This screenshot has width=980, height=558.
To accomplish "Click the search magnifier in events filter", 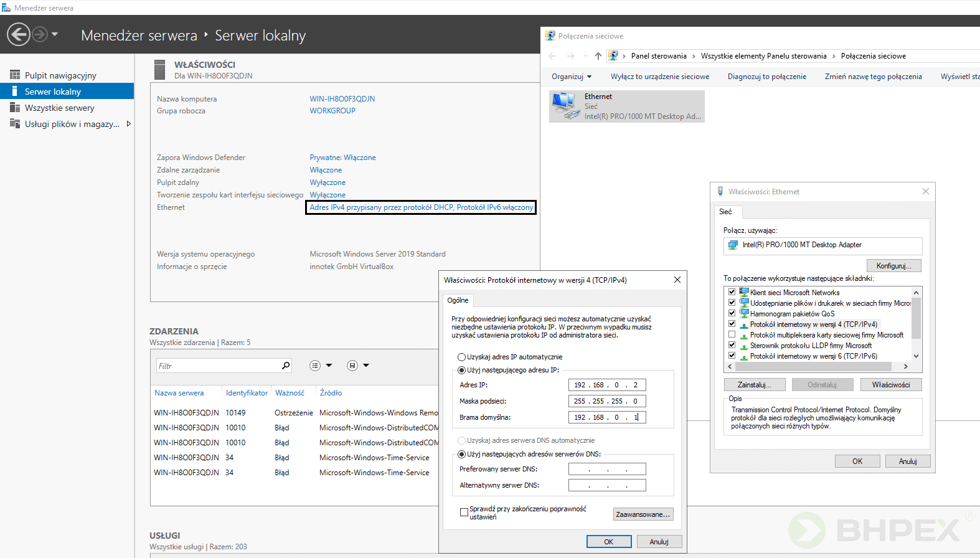I will click(286, 366).
